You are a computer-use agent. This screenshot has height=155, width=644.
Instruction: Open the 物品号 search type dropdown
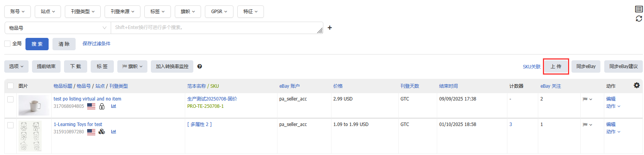57,28
